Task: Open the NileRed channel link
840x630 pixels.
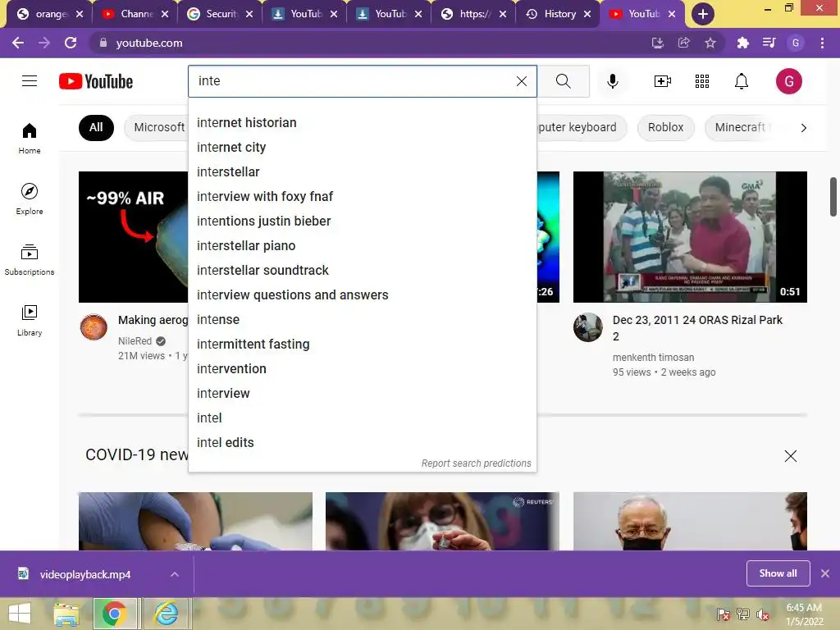Action: 135,340
